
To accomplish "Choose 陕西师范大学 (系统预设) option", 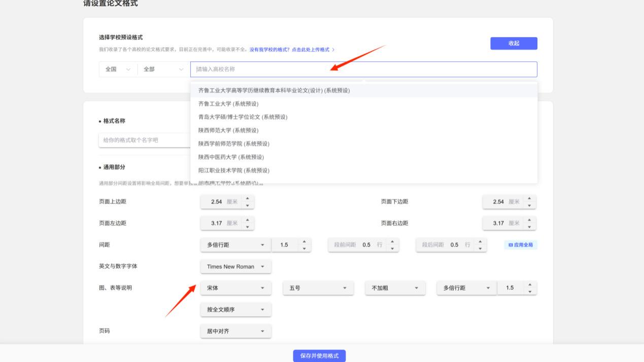I will tap(228, 130).
